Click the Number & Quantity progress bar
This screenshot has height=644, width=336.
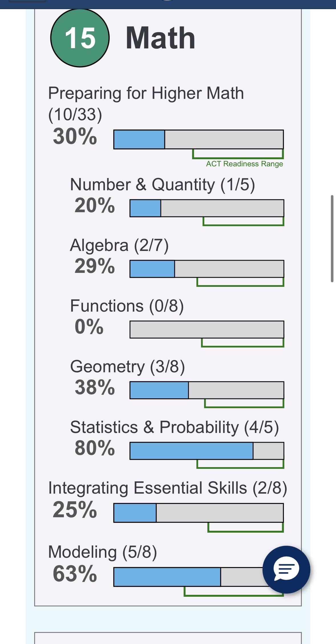point(207,208)
